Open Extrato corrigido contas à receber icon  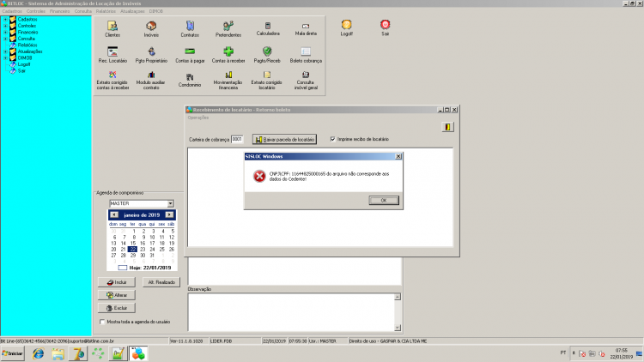(112, 80)
